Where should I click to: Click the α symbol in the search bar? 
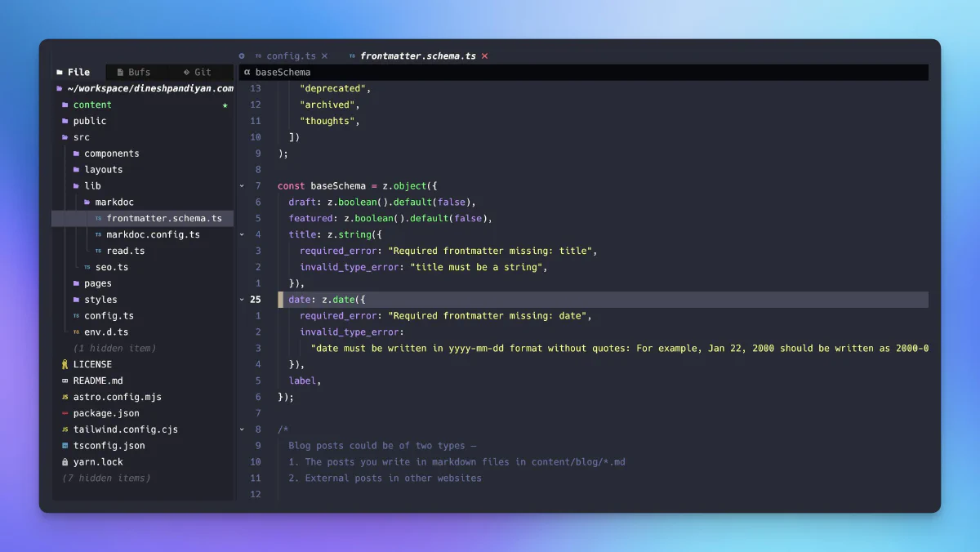[x=247, y=72]
